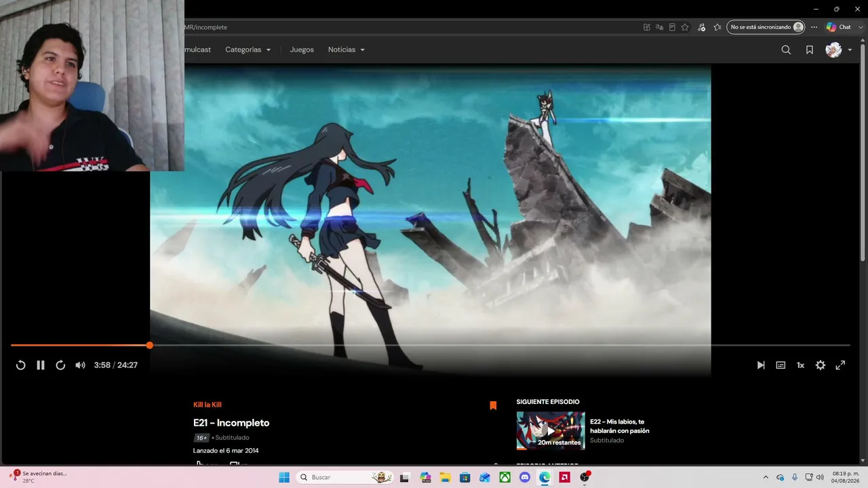Expand the Categorías dropdown menu

[248, 49]
